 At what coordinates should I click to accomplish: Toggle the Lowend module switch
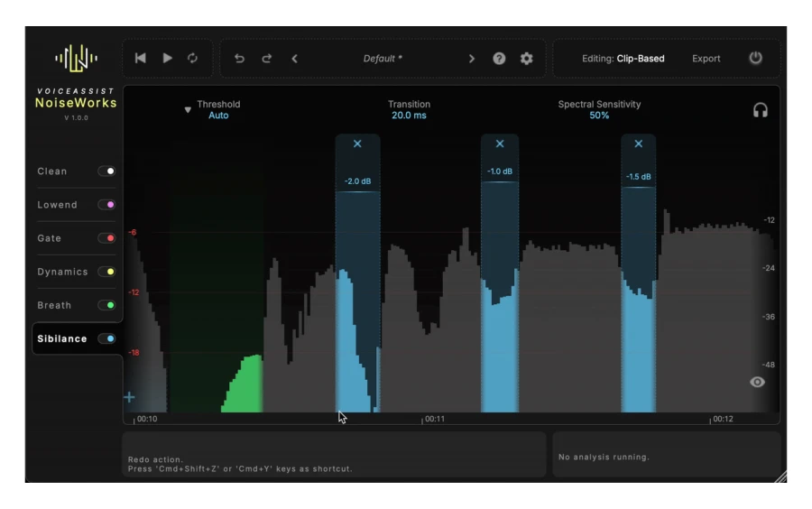point(106,205)
